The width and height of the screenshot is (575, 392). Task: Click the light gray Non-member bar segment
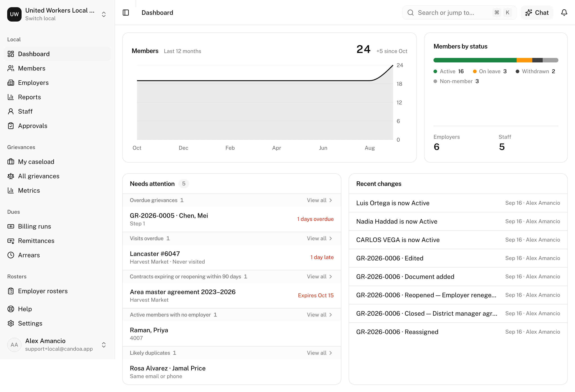(550, 60)
